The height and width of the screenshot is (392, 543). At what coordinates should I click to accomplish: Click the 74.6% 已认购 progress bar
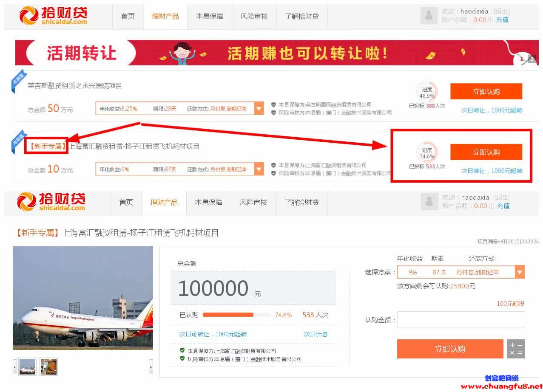click(236, 315)
